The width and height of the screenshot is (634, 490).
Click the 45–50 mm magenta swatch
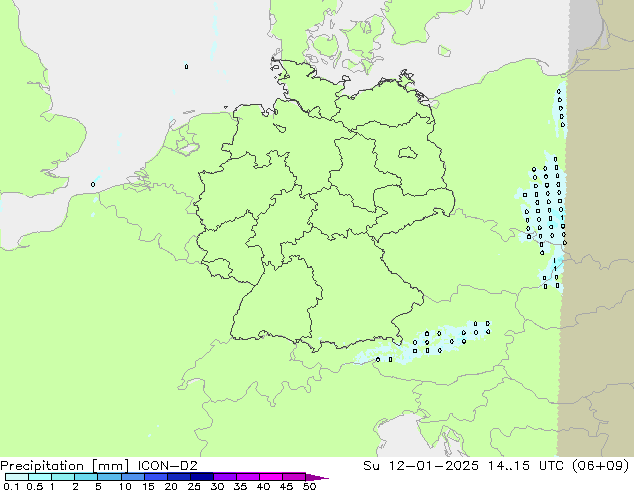[294, 477]
